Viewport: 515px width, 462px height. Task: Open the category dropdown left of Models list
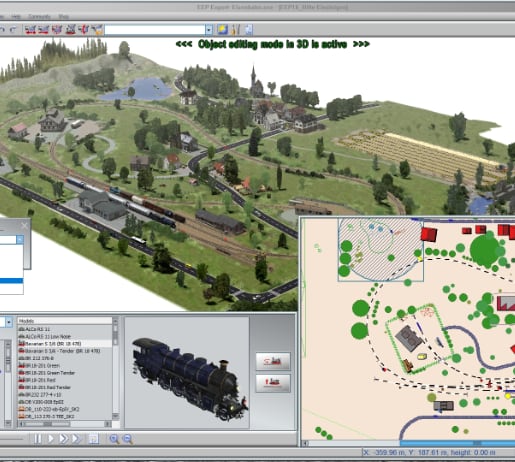[9, 322]
